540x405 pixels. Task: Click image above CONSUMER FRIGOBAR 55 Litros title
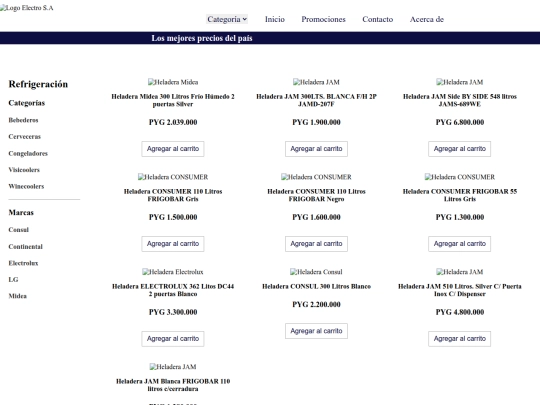(x=460, y=177)
